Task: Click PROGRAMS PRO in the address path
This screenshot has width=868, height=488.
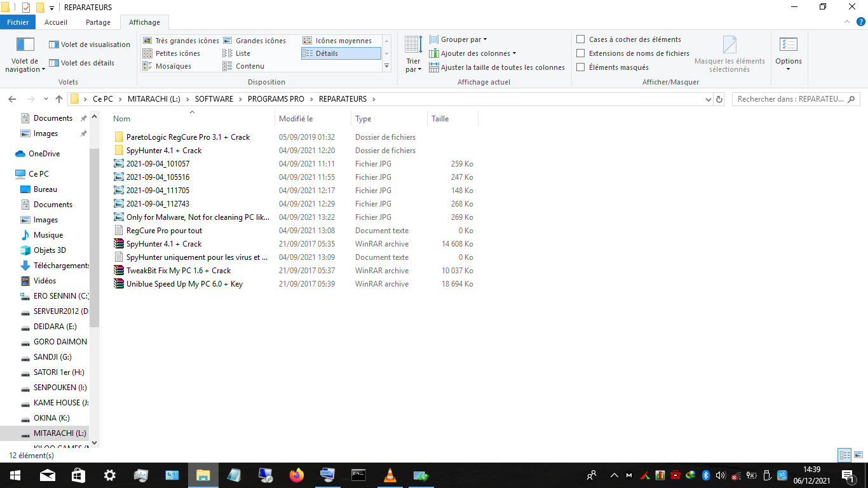Action: click(x=276, y=99)
